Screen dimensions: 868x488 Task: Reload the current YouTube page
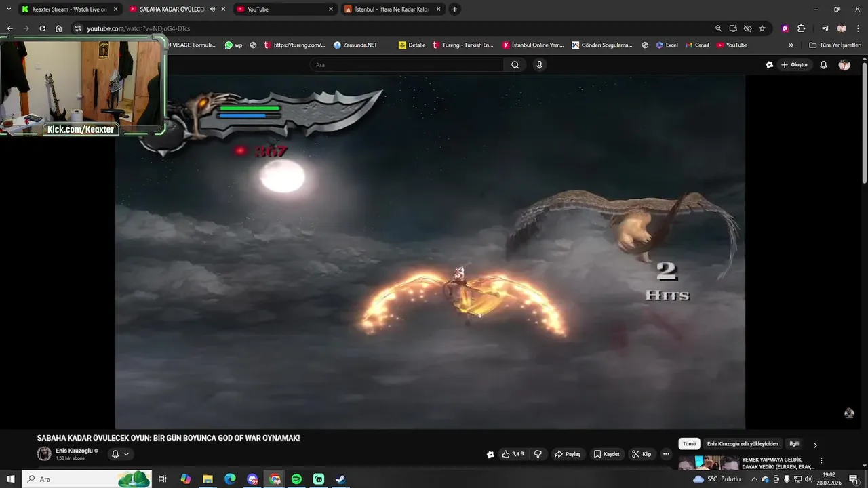click(42, 28)
